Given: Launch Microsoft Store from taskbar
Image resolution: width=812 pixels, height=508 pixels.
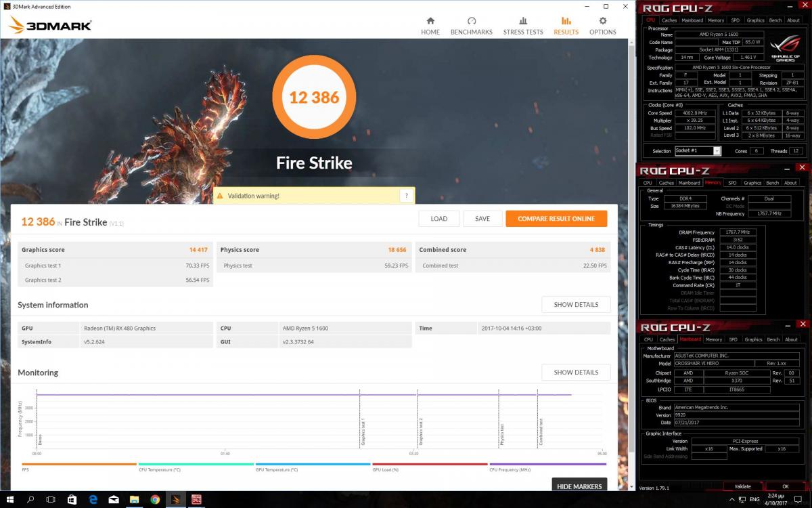Looking at the screenshot, I should pos(72,499).
